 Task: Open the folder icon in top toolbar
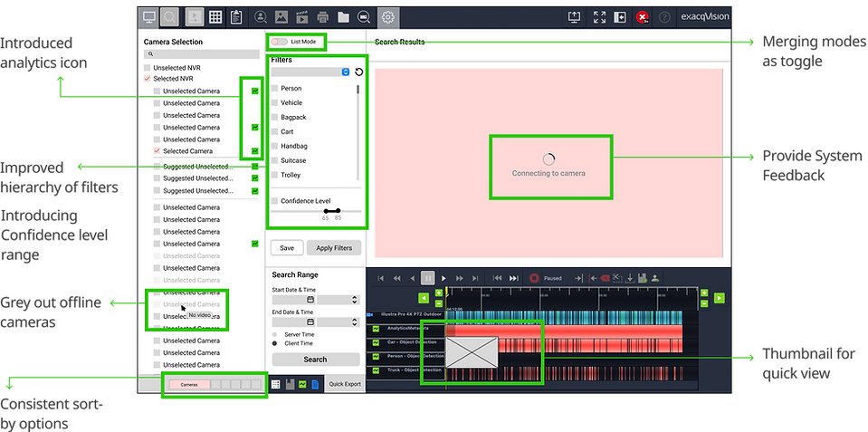coord(343,17)
